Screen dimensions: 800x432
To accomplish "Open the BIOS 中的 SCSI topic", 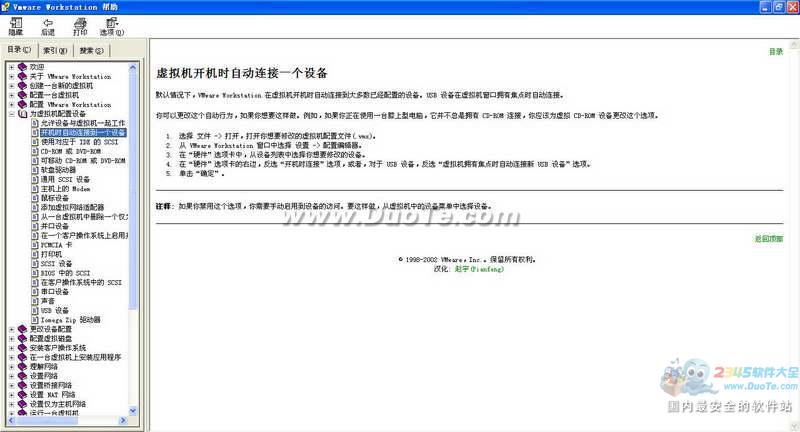I will 65,273.
